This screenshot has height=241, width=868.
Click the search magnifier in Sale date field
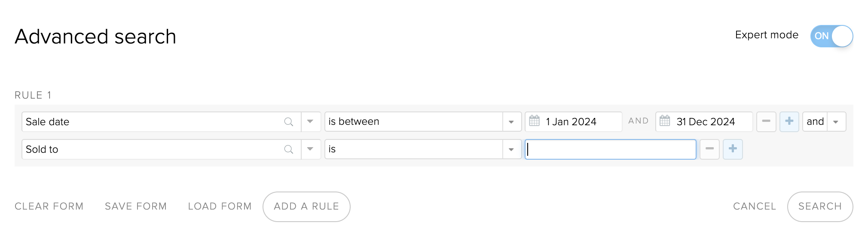(289, 122)
